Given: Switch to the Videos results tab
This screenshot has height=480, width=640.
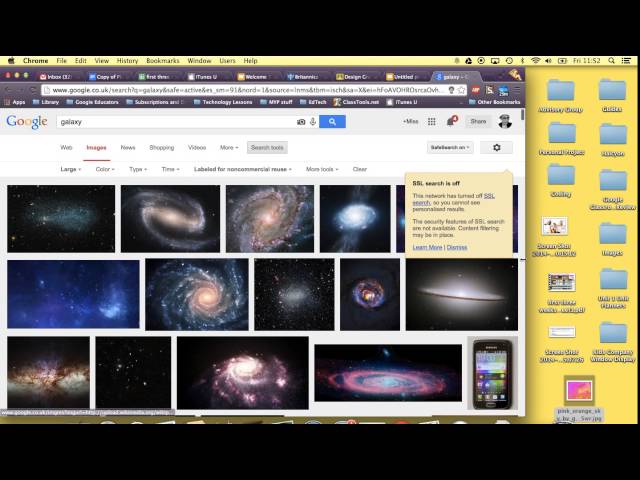Looking at the screenshot, I should pyautogui.click(x=197, y=147).
